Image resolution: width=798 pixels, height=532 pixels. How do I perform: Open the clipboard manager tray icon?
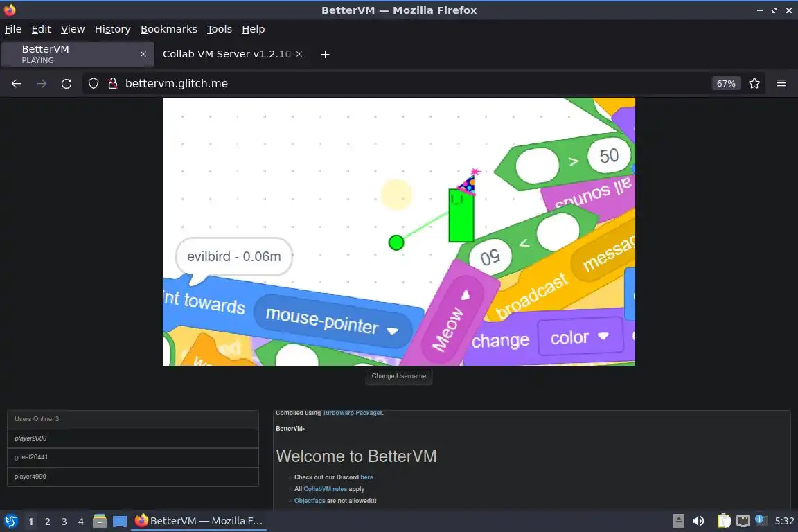(724, 521)
